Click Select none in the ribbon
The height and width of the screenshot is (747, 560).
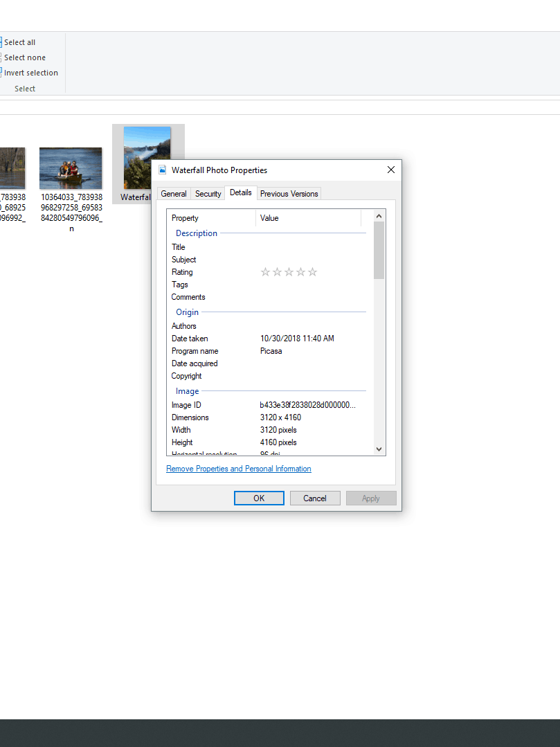pyautogui.click(x=24, y=57)
